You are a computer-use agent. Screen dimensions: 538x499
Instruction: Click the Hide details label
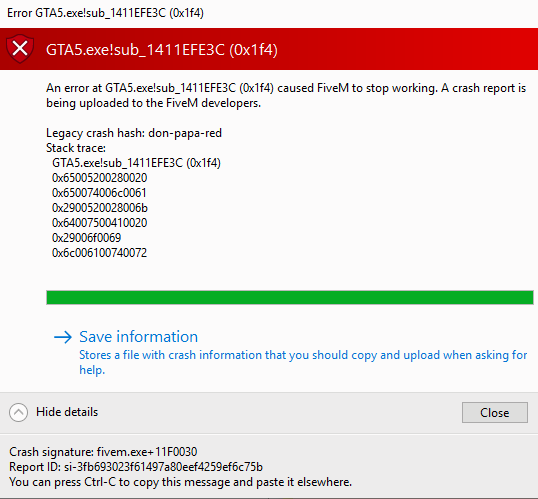click(x=67, y=412)
